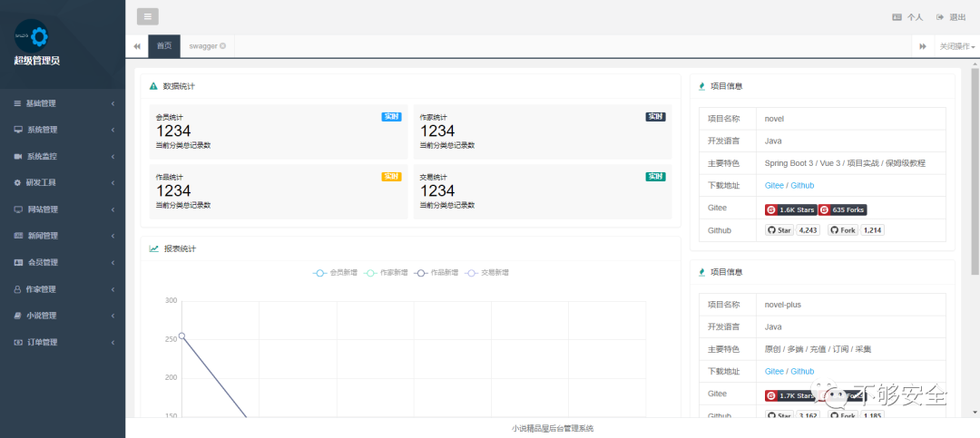Click the warning triangle icon beside 数据统计
The height and width of the screenshot is (438, 980).
(153, 86)
